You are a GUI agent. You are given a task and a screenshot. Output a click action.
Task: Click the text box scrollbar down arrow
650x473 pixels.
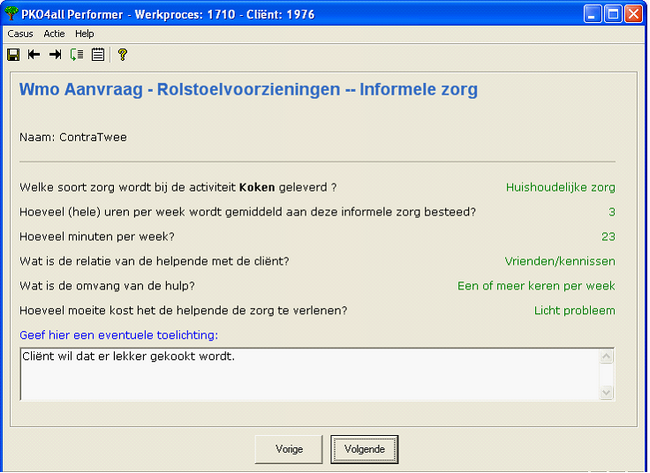[605, 391]
